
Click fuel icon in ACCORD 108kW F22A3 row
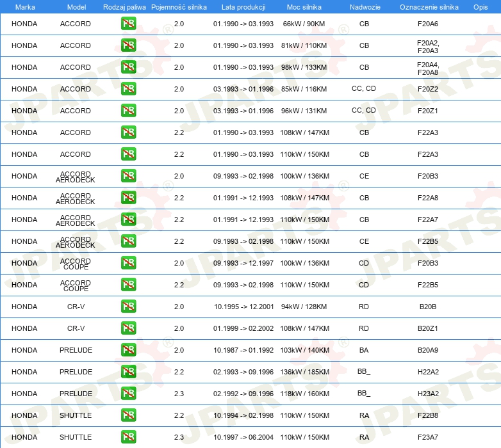tap(128, 132)
